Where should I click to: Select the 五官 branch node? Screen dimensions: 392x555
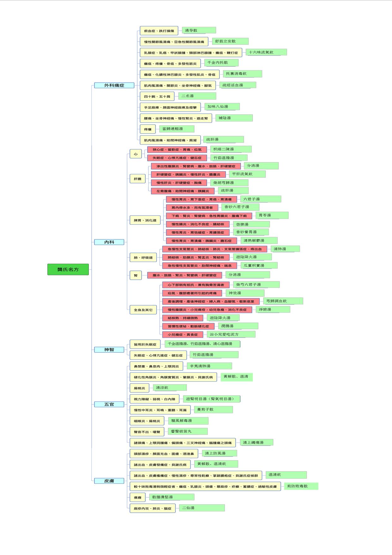[109, 404]
